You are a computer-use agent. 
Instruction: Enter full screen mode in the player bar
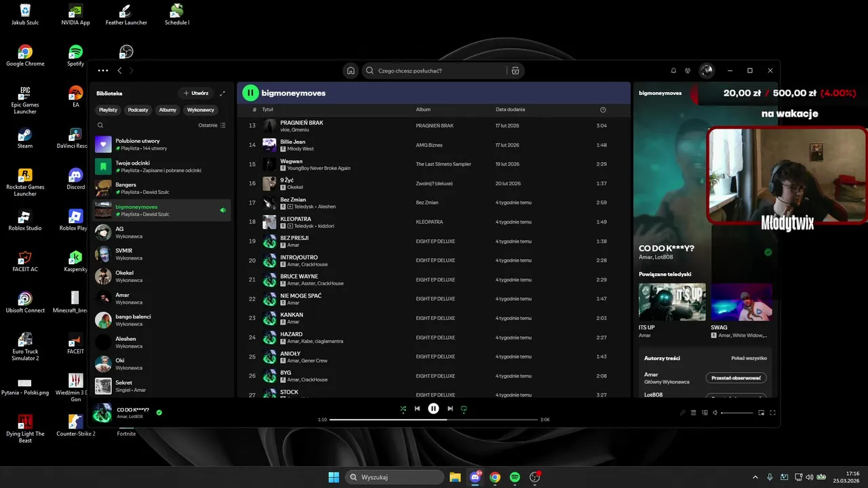tap(772, 413)
